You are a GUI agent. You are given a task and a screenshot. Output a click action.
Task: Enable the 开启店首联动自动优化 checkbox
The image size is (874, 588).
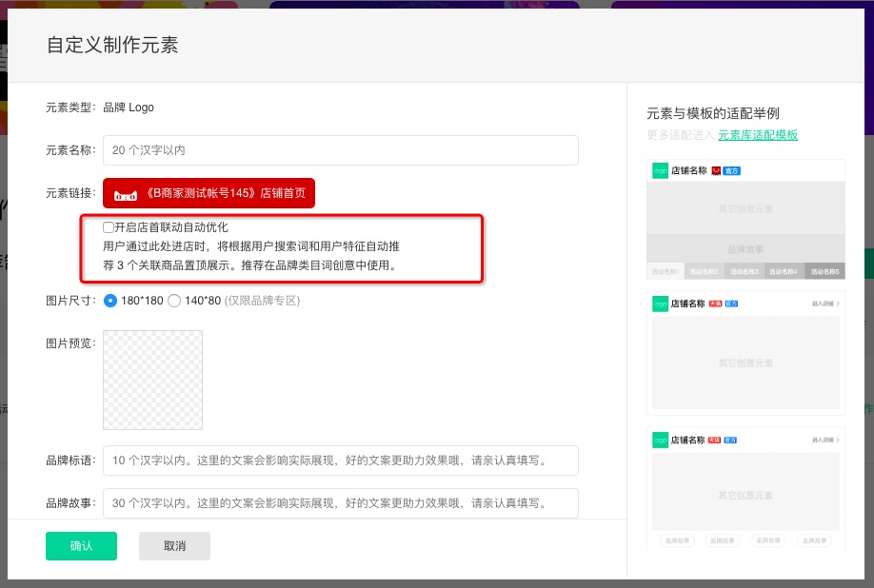click(109, 227)
